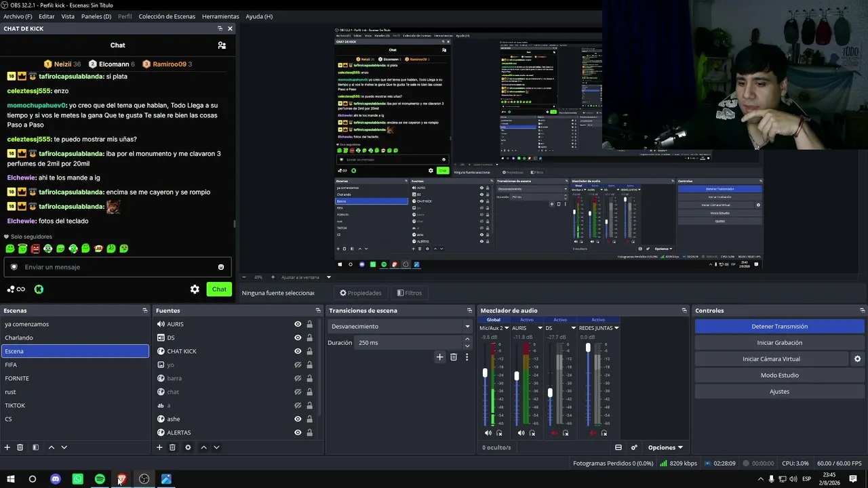Open the emoji picker in message box
Viewport: 868px width, 488px height.
click(221, 267)
